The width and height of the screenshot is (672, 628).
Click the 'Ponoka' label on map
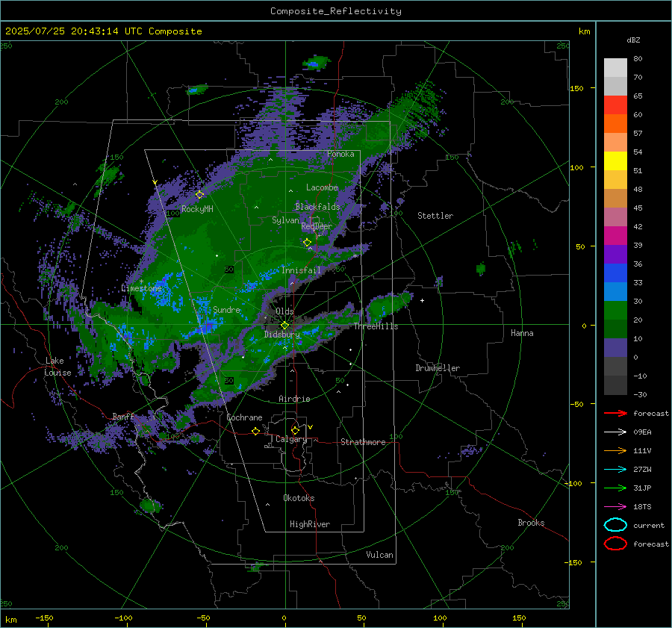[340, 155]
